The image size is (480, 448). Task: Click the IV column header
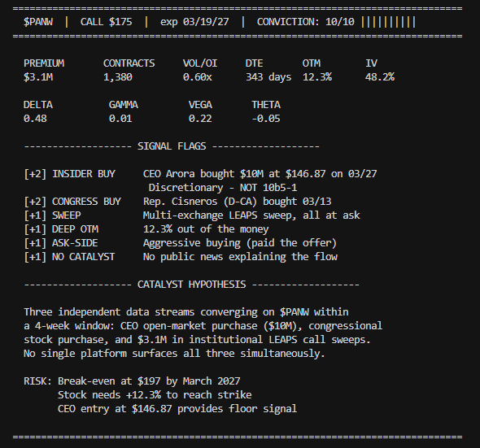click(371, 63)
